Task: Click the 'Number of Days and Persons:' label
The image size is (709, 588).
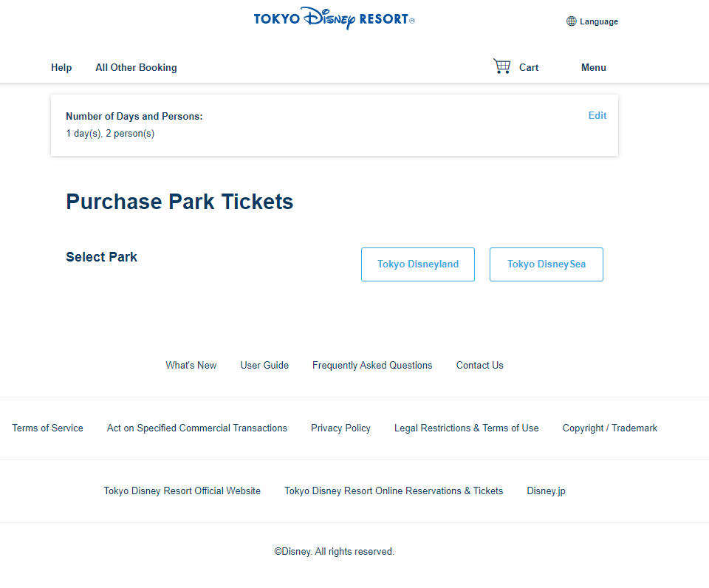Action: pyautogui.click(x=134, y=116)
